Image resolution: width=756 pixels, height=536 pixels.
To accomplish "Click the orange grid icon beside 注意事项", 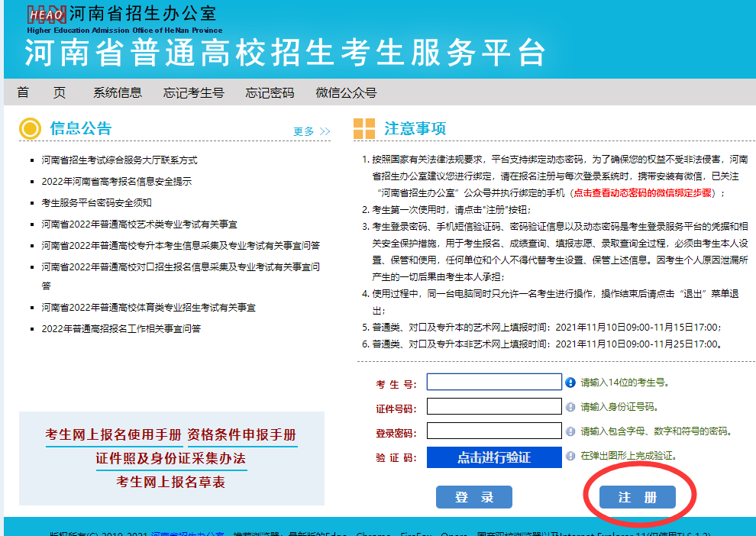I will (364, 129).
